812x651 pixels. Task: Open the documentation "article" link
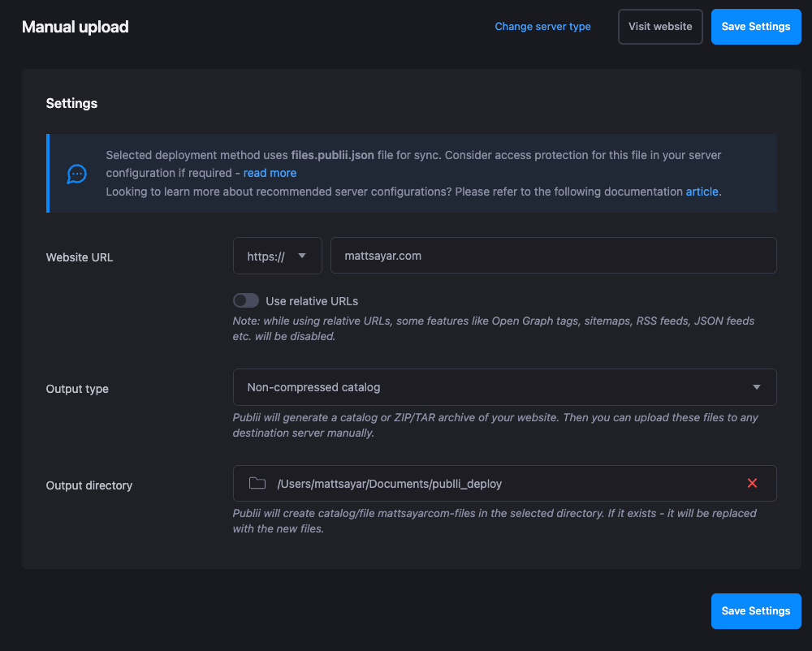tap(702, 192)
